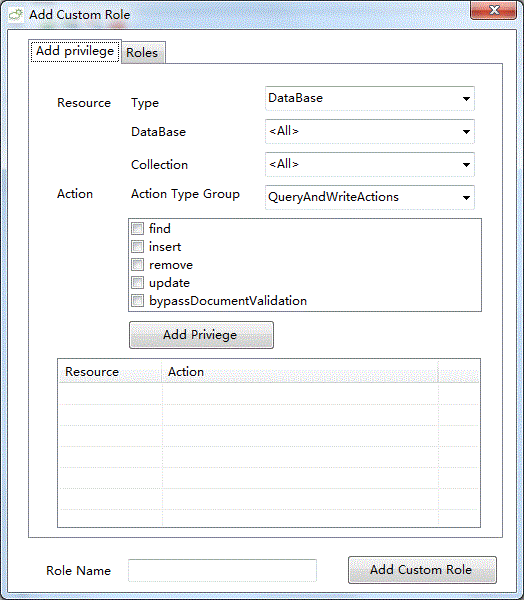Expand the DataBase combo box
524x600 pixels.
point(370,131)
